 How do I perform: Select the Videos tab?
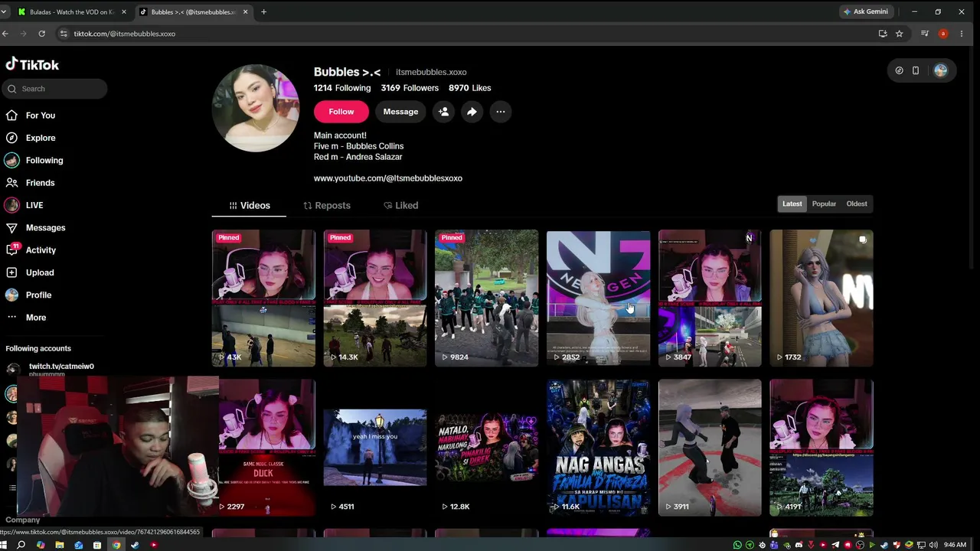click(x=250, y=205)
